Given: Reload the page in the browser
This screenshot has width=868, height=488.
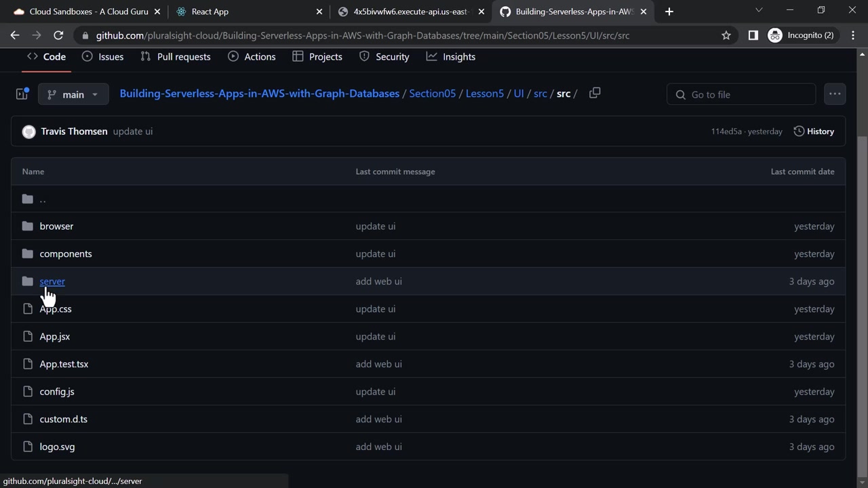Looking at the screenshot, I should 58,35.
